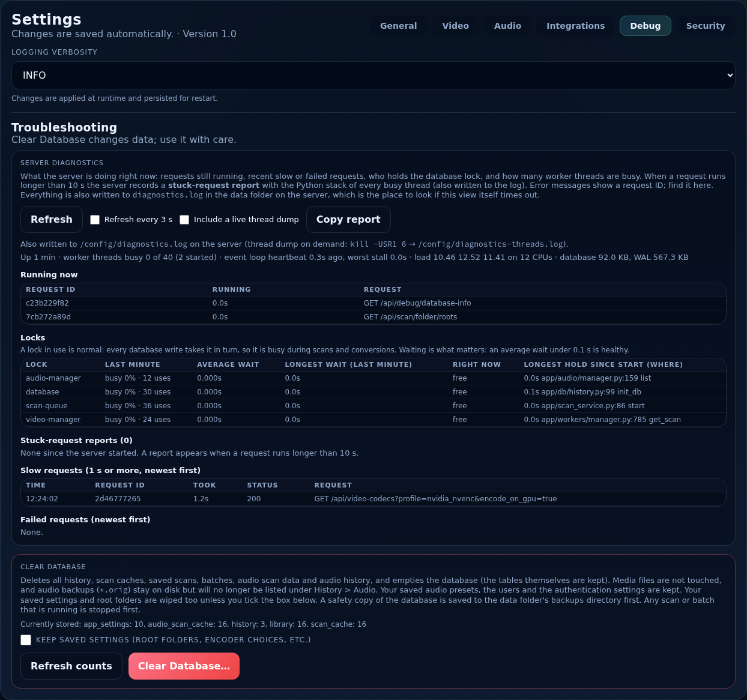
Task: Select the Debug tab
Action: tap(645, 26)
